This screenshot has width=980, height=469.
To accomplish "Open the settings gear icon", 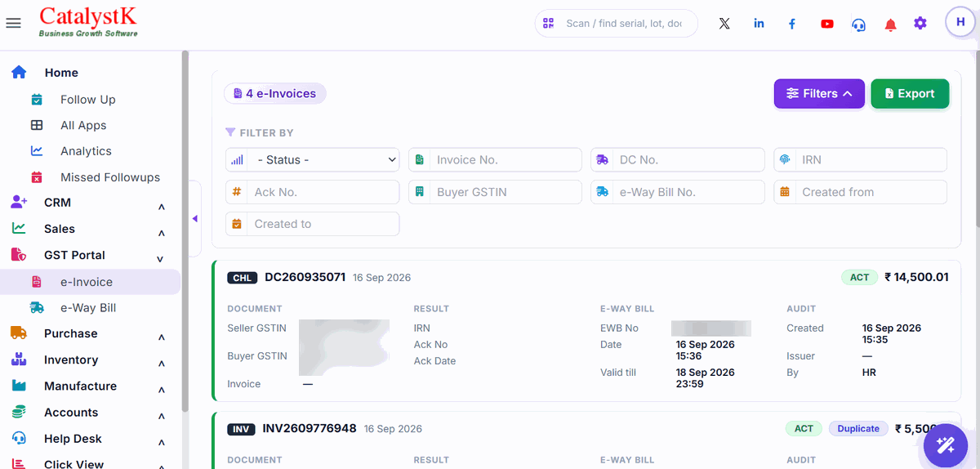I will (920, 24).
